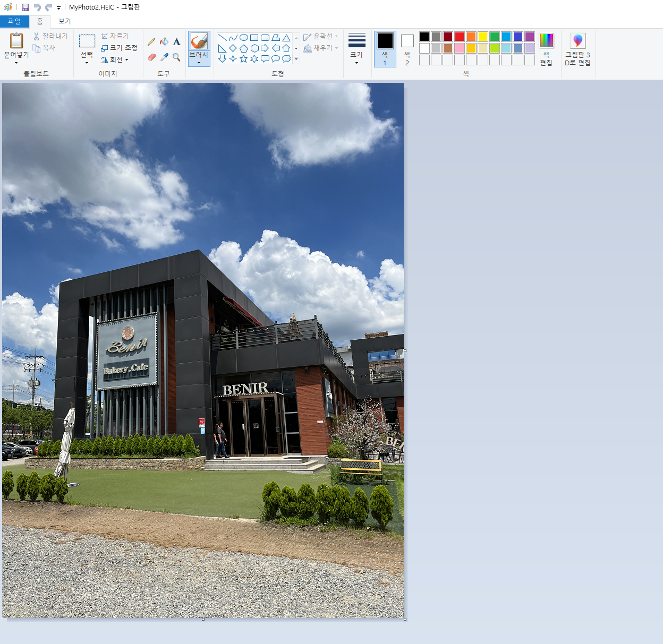Move the shapes gallery down one row
Screen dimensions: 663x644
296,48
